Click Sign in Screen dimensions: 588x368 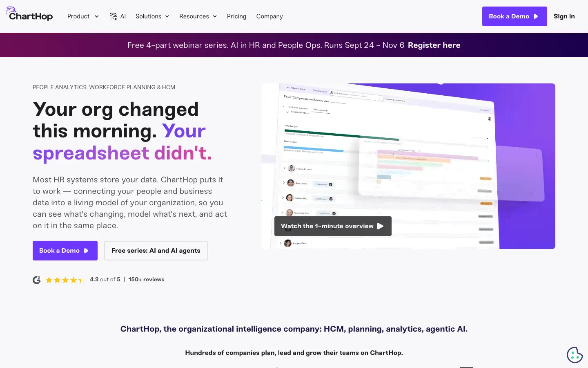tap(564, 16)
